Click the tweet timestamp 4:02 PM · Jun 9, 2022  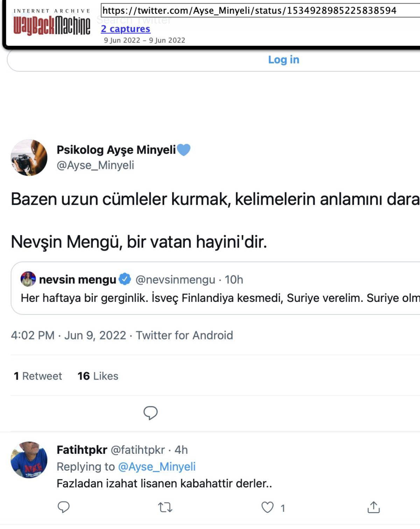point(68,335)
